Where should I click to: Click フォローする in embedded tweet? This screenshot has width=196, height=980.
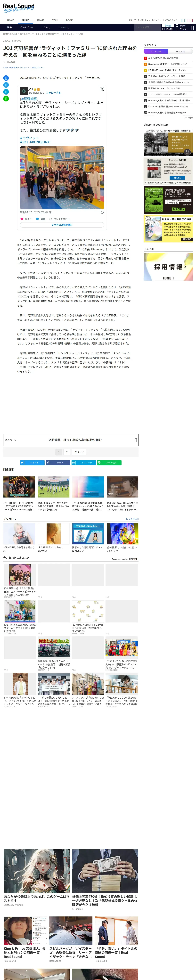(53, 92)
